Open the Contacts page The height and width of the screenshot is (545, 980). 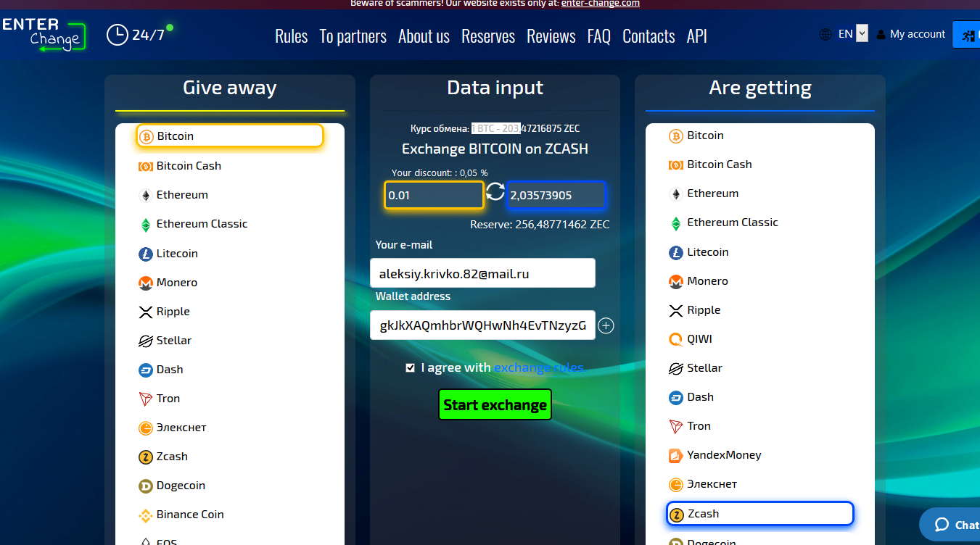(648, 36)
